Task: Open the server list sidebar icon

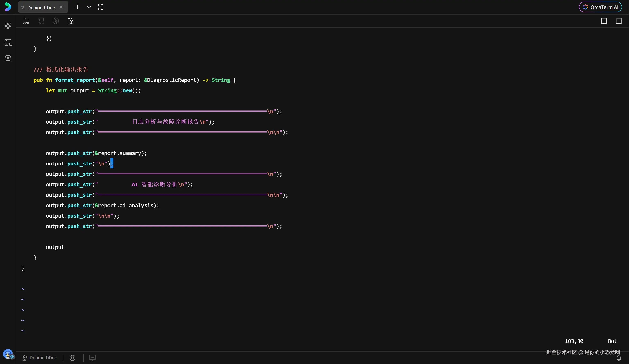Action: [x=8, y=42]
